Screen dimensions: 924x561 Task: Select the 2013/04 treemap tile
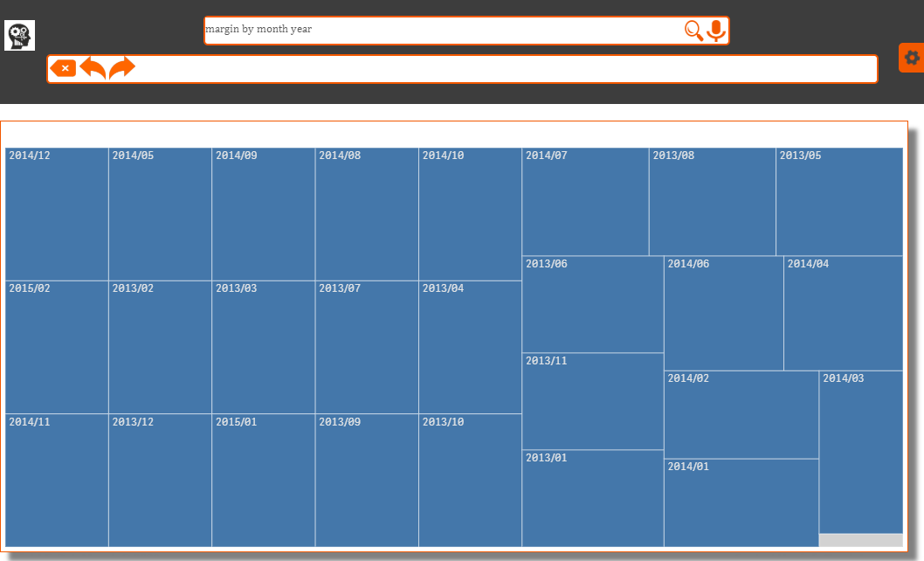click(470, 348)
